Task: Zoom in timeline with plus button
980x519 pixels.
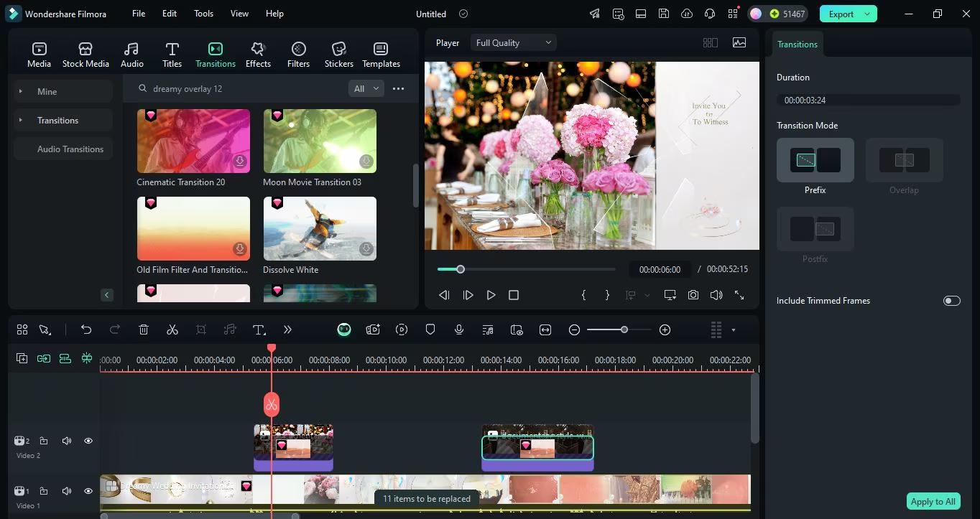Action: (x=665, y=329)
